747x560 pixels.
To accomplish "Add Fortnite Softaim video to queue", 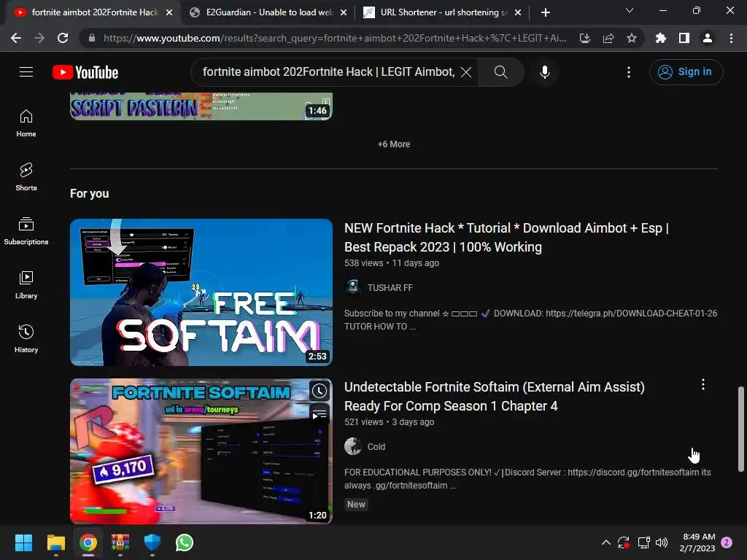I will tap(320, 414).
